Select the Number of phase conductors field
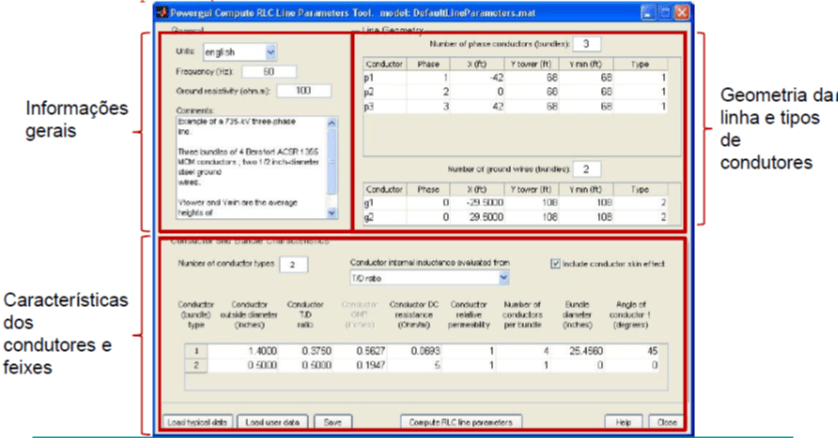This screenshot has width=838, height=438. point(586,44)
